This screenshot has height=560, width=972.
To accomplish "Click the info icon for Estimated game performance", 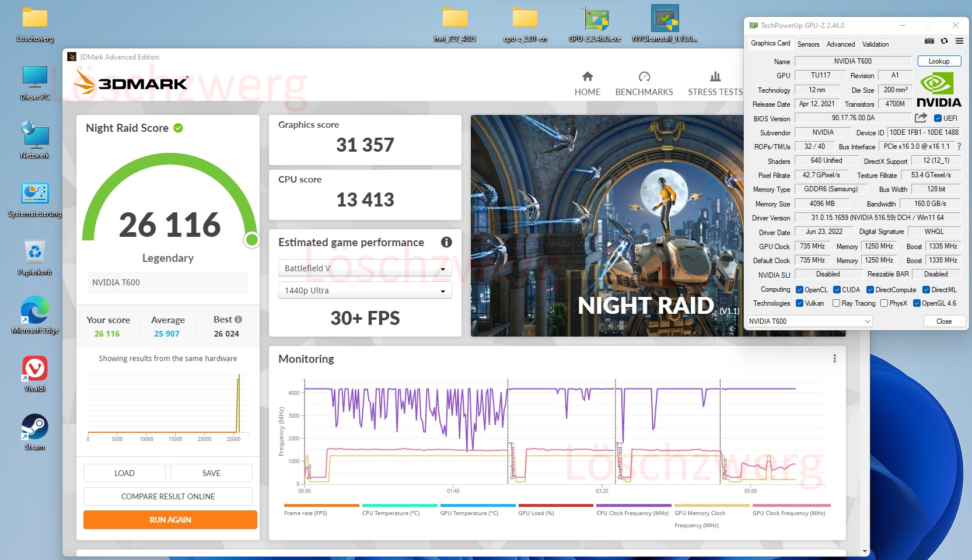I will [446, 242].
